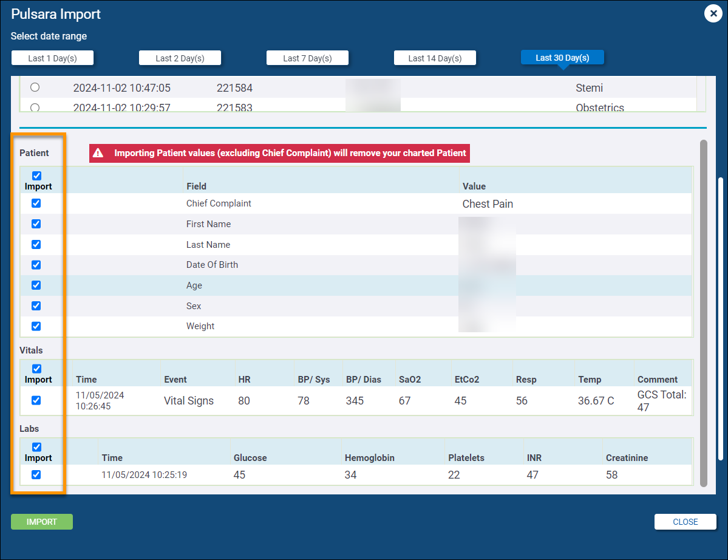Choose the Last 7 Day(s) range
Image resolution: width=728 pixels, height=560 pixels.
pyautogui.click(x=307, y=58)
